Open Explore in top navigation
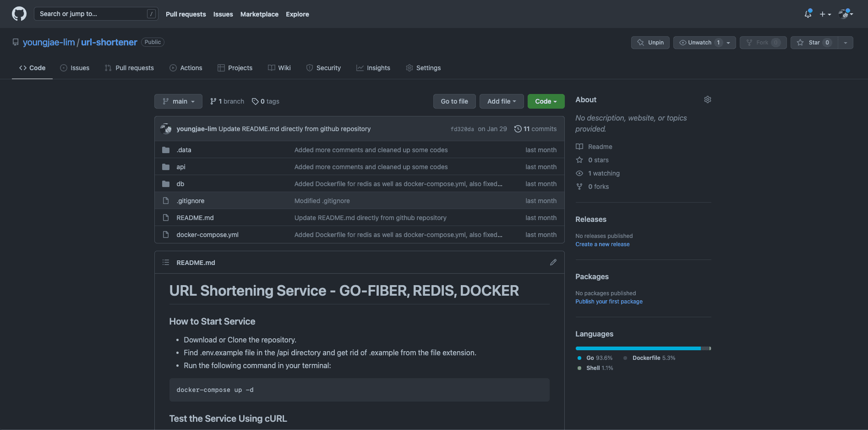This screenshot has width=868, height=430. (x=297, y=14)
